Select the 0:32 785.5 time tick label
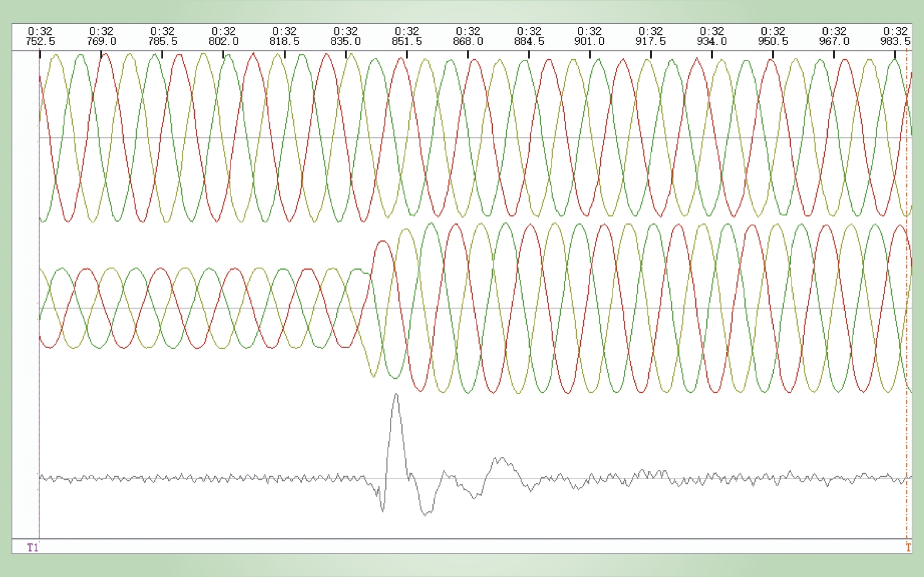 tap(162, 36)
